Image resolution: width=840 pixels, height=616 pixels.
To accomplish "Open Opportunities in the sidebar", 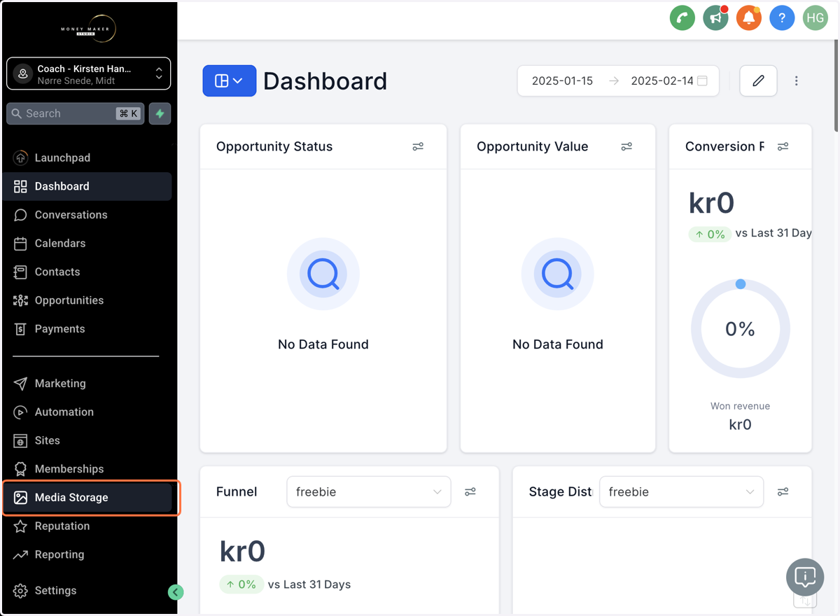I will (x=87, y=300).
